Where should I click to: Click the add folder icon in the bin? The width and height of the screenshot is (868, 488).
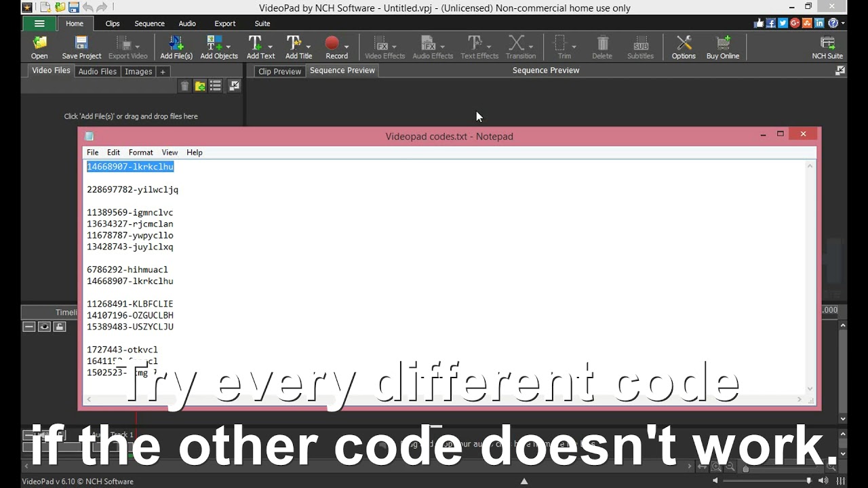pyautogui.click(x=200, y=86)
